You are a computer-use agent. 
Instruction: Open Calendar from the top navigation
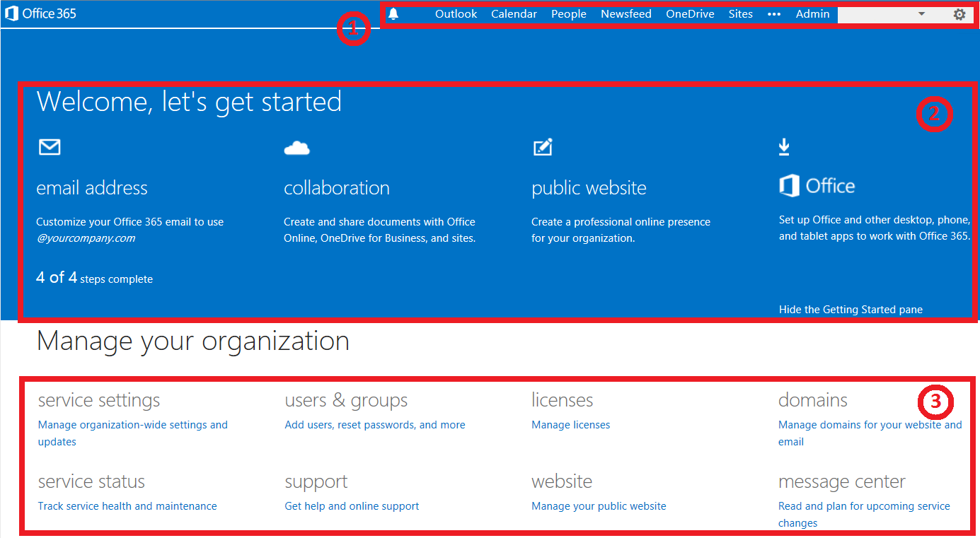[514, 14]
